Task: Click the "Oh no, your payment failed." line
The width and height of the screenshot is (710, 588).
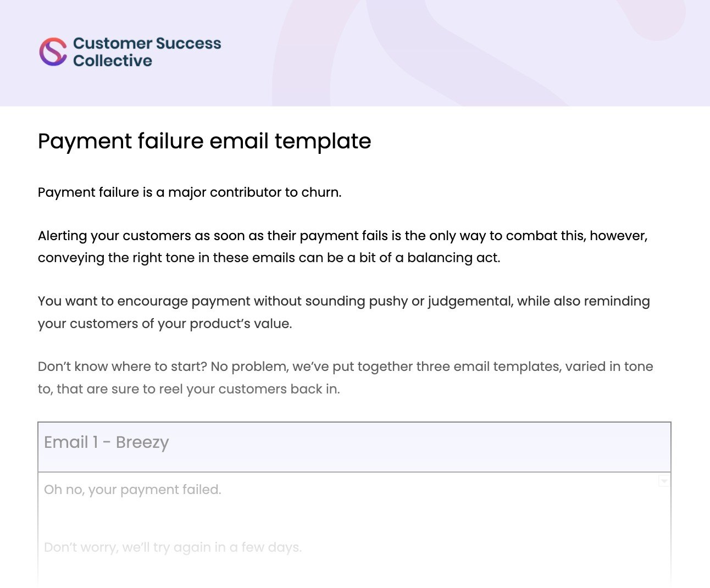Action: 132,490
